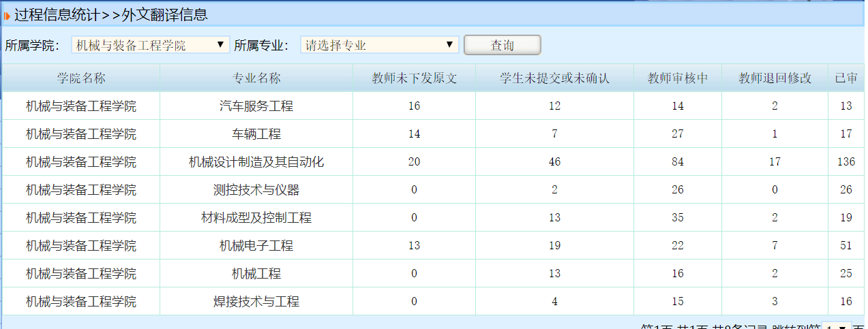Select the 教师审核中 column header
868x329 pixels.
677,78
